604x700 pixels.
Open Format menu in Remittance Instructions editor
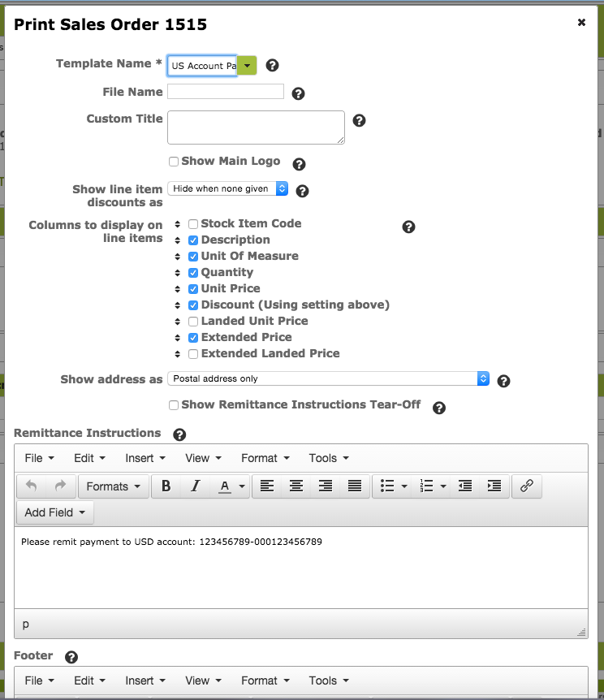tap(265, 458)
